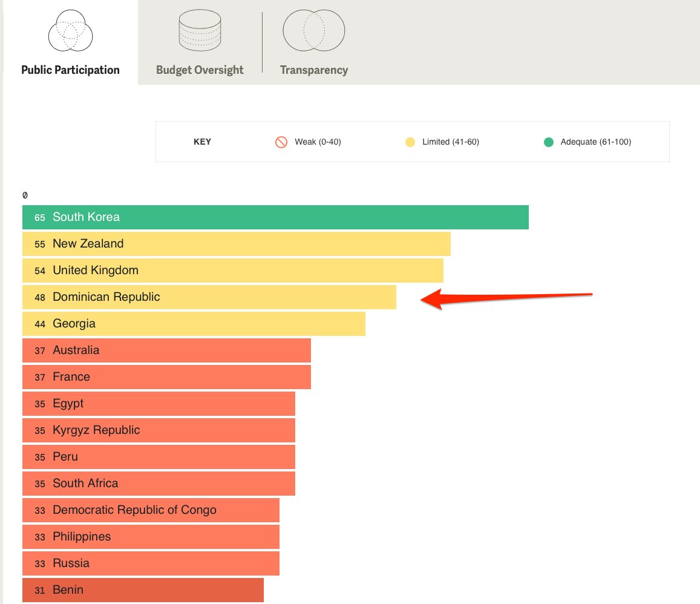This screenshot has width=700, height=604.
Task: Select the France bar
Action: [x=166, y=377]
